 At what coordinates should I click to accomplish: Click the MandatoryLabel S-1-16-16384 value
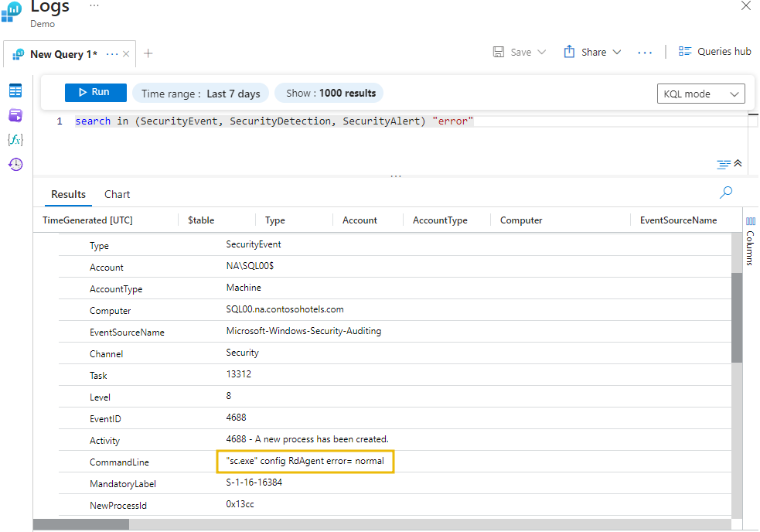(x=254, y=483)
